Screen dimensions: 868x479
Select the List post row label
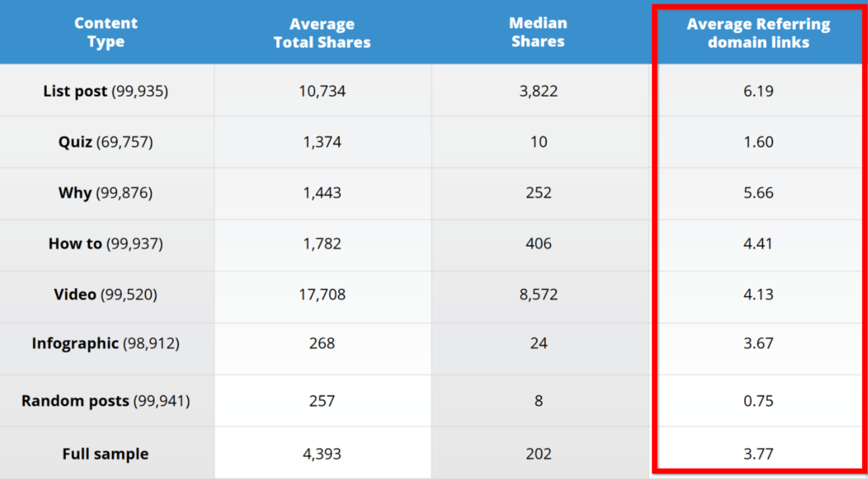(106, 91)
